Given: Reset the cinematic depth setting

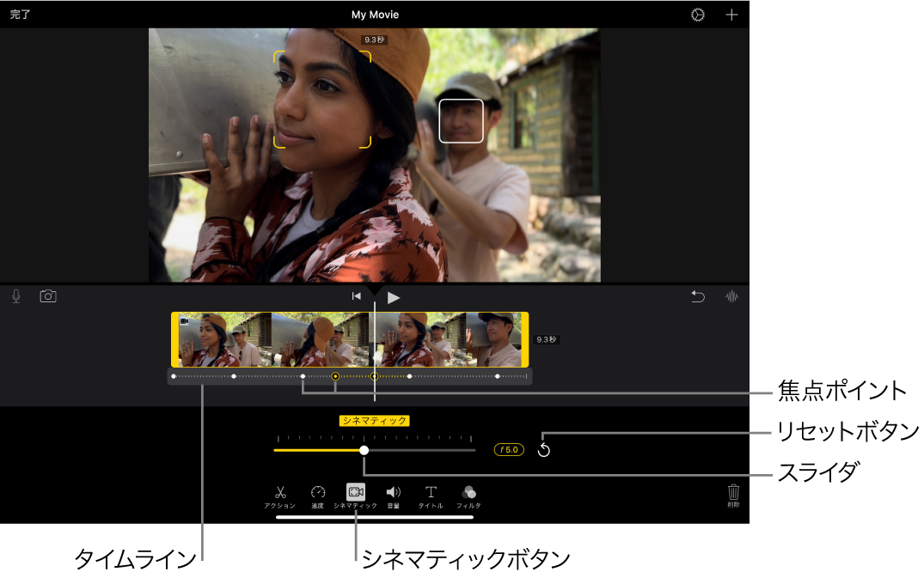Looking at the screenshot, I should coord(544,450).
